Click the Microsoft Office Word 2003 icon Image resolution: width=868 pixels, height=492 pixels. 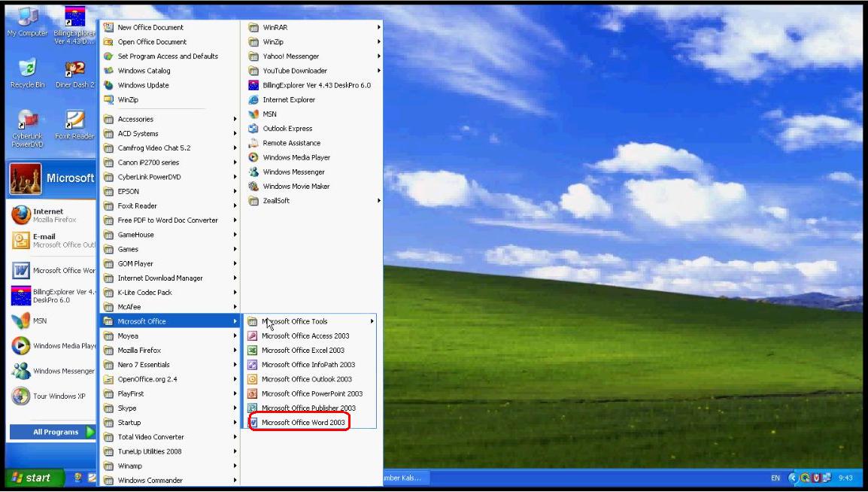(x=253, y=422)
